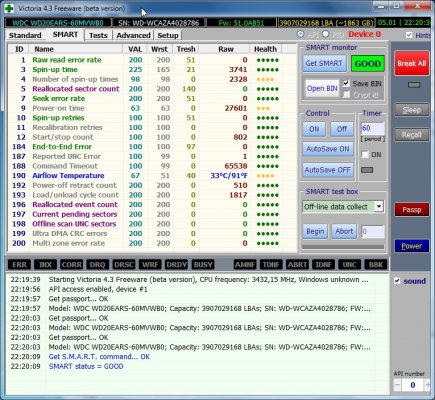Toggle the Save BIN checkbox
This screenshot has width=435, height=400.
(346, 83)
